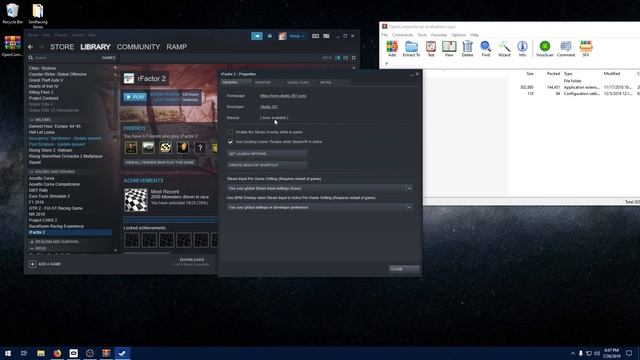Image resolution: width=640 pixels, height=360 pixels.
Task: Click the Task View taskbar icon
Action: click(x=24, y=353)
